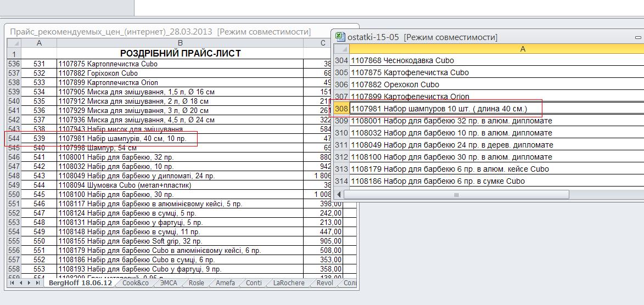Select price cell 905,00
644x305 pixels.
[x=323, y=241]
